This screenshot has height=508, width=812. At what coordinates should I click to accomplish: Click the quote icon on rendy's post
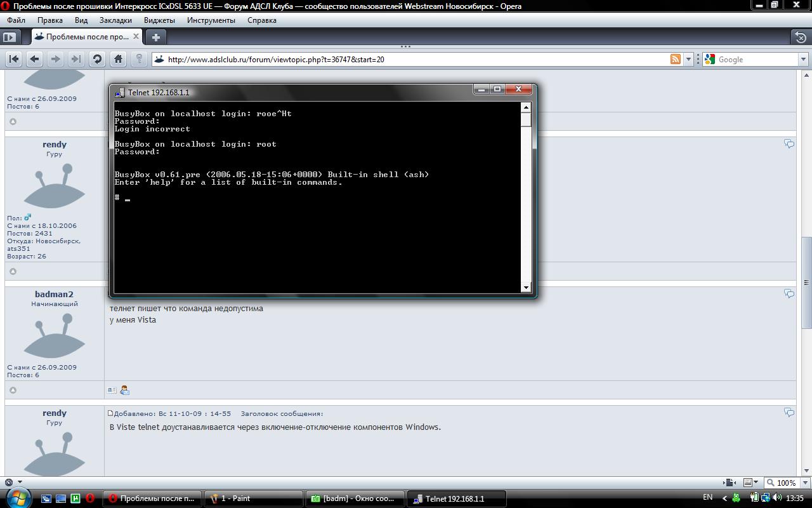click(789, 144)
